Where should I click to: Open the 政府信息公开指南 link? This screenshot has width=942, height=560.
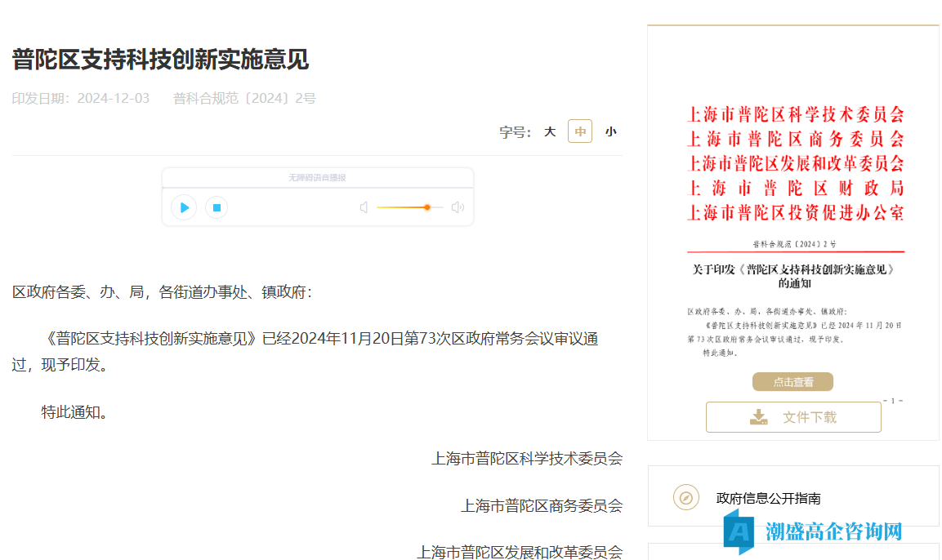(x=768, y=498)
